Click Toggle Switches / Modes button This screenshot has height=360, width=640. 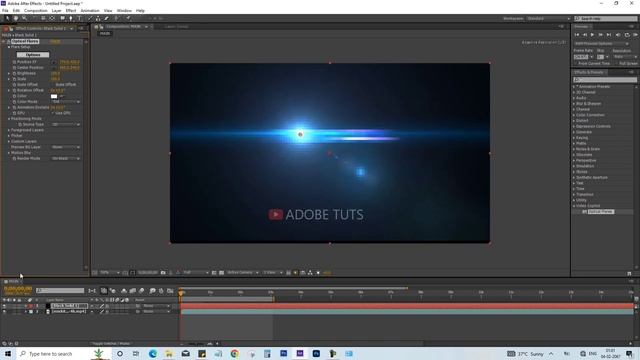coord(111,344)
